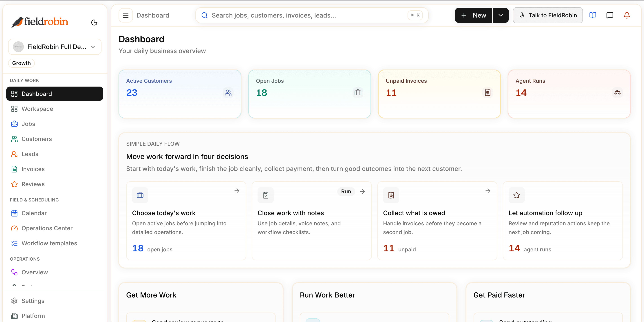The height and width of the screenshot is (322, 644).
Task: Click the '11 unpaid' count
Action: point(399,248)
